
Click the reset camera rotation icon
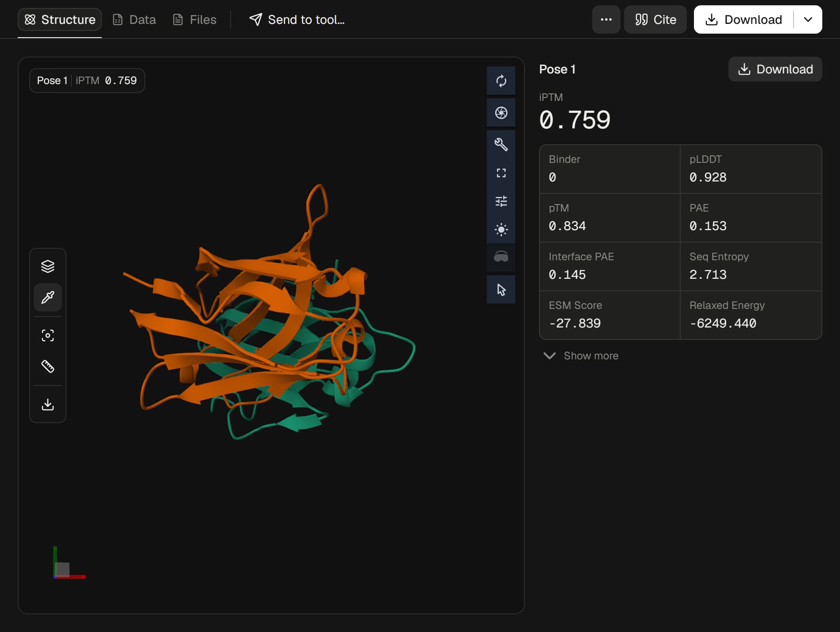(x=501, y=81)
